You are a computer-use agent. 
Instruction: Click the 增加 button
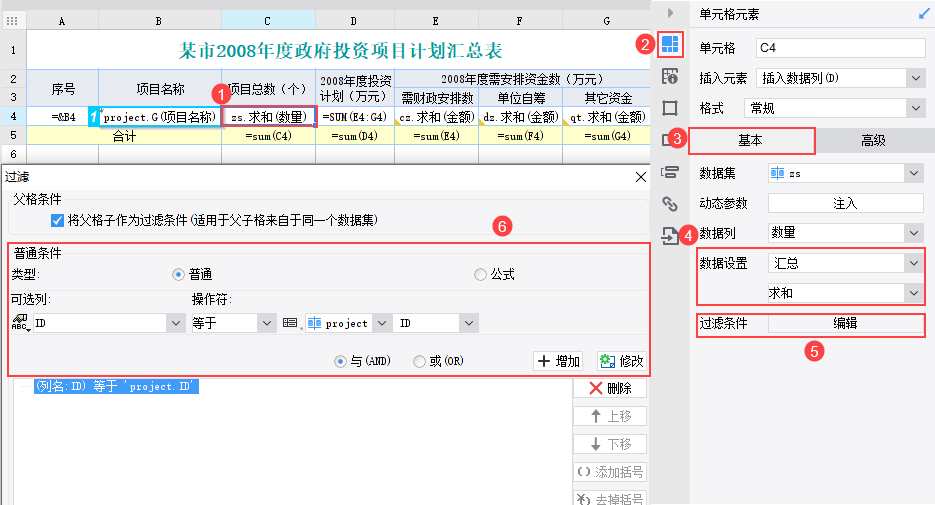coord(559,361)
